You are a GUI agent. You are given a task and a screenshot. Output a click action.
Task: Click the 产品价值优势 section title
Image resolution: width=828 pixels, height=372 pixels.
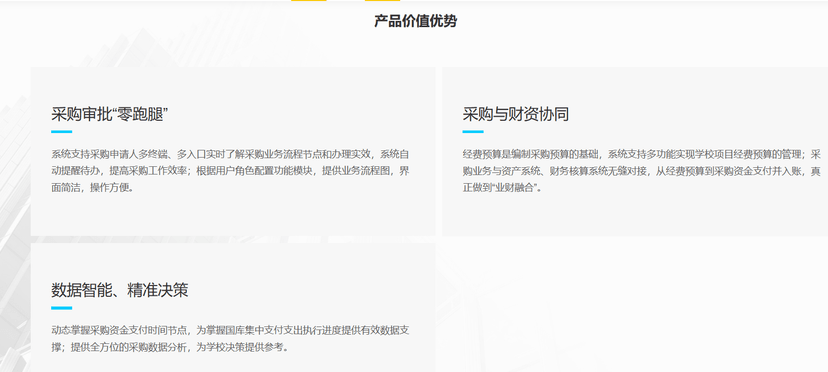pos(415,21)
